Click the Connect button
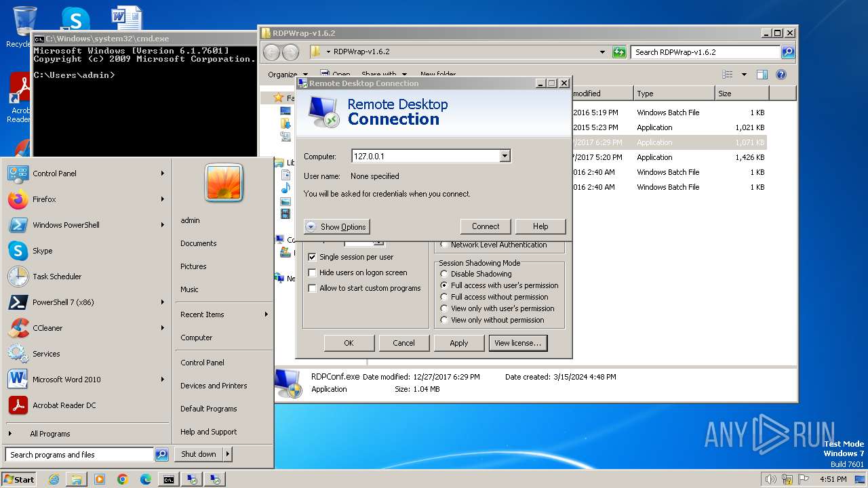This screenshot has width=868, height=488. coord(486,226)
